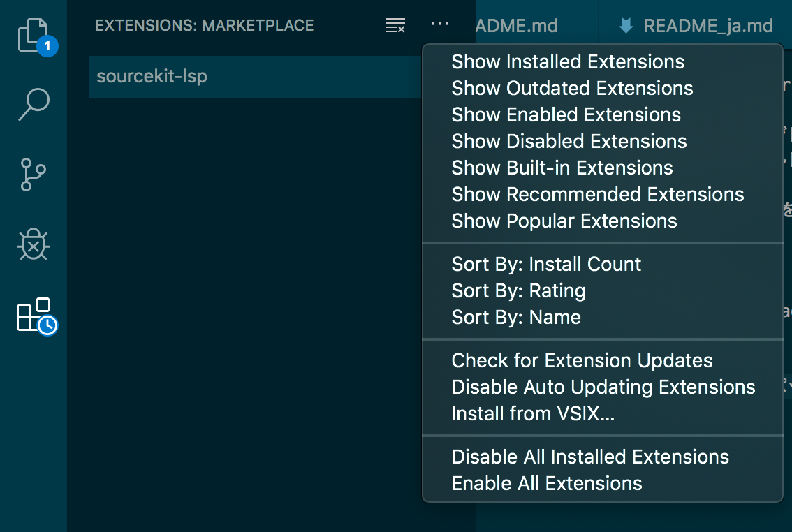
Task: Select Show Enabled Extensions
Action: (x=566, y=114)
